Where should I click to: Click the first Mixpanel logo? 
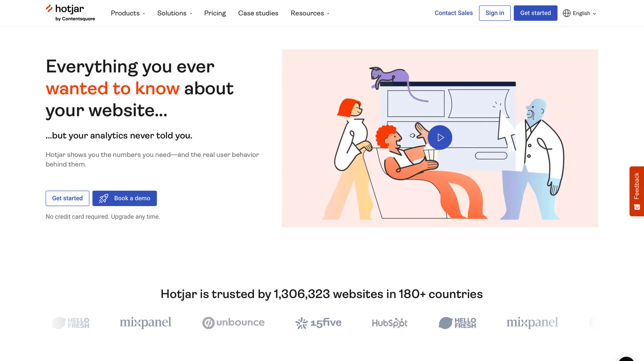click(145, 323)
